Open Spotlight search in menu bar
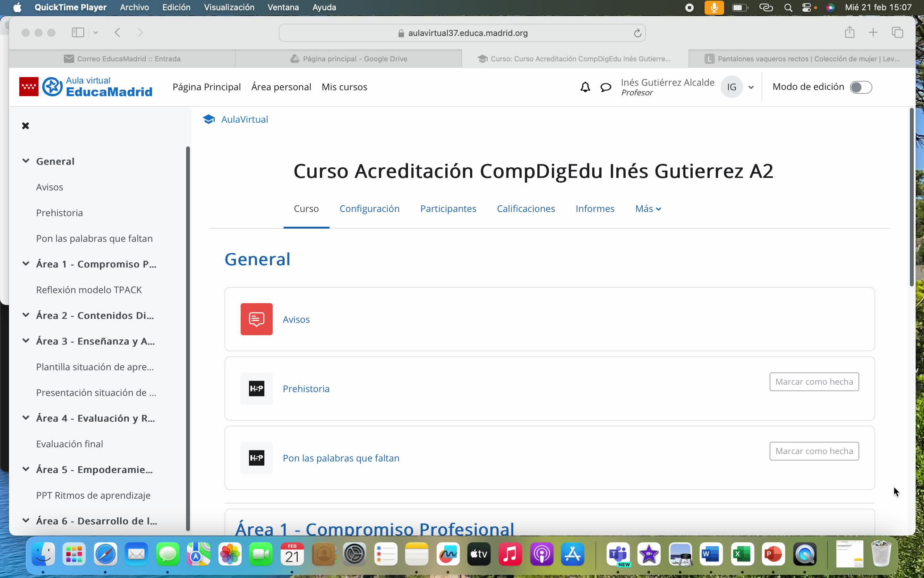924x578 pixels. 788,8
